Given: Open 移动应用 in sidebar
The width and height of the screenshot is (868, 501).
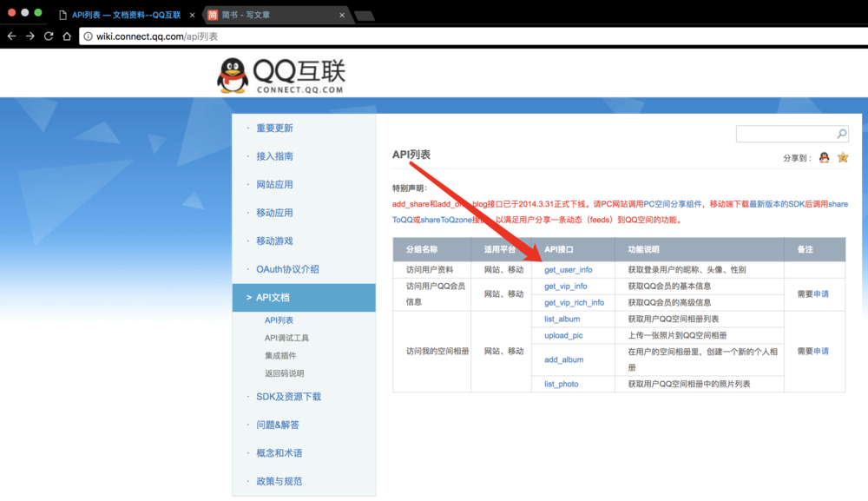Looking at the screenshot, I should [x=274, y=213].
